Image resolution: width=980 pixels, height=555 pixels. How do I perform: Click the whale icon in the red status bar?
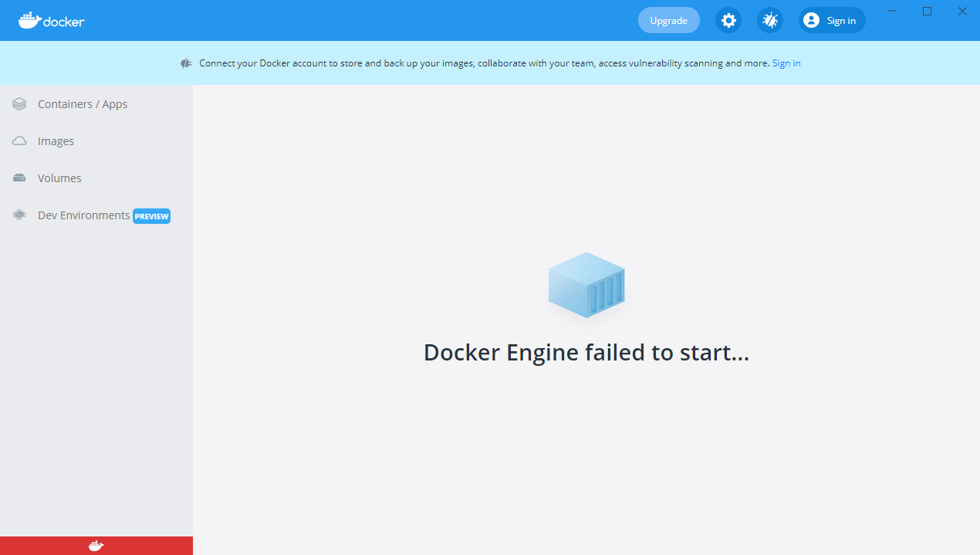[x=96, y=545]
